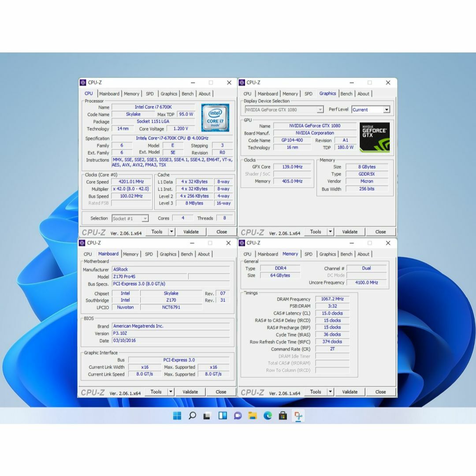476x476 pixels.
Task: Click the Windows Start icon in taskbar
Action: click(177, 416)
